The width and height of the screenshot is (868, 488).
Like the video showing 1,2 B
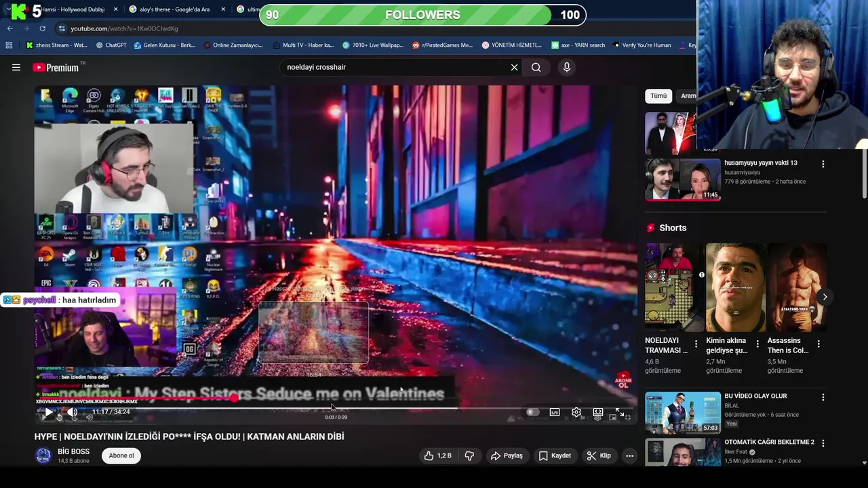point(437,455)
